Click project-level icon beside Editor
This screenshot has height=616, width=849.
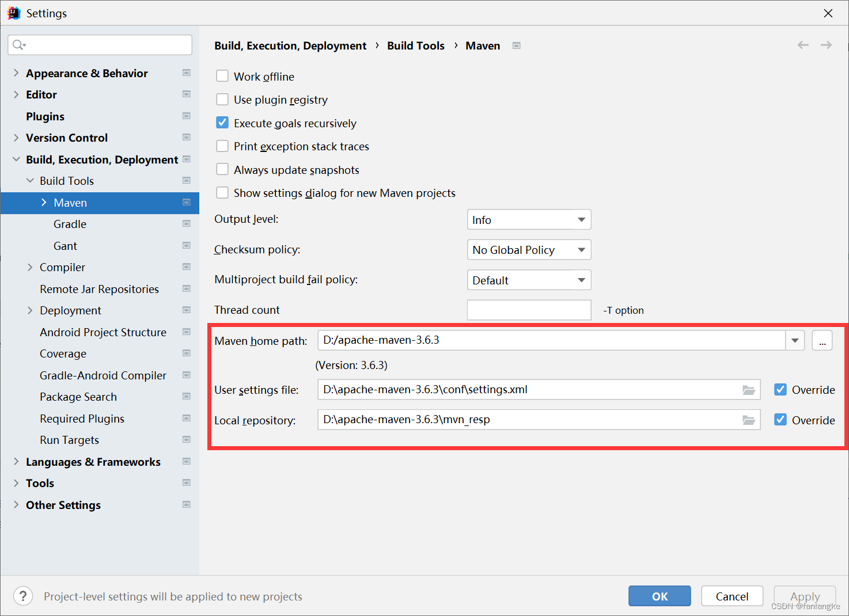187,94
